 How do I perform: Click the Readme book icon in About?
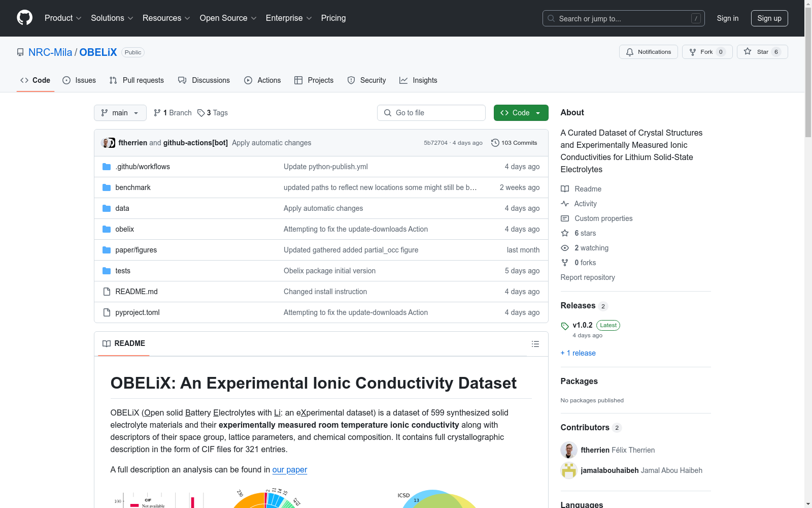pyautogui.click(x=565, y=189)
